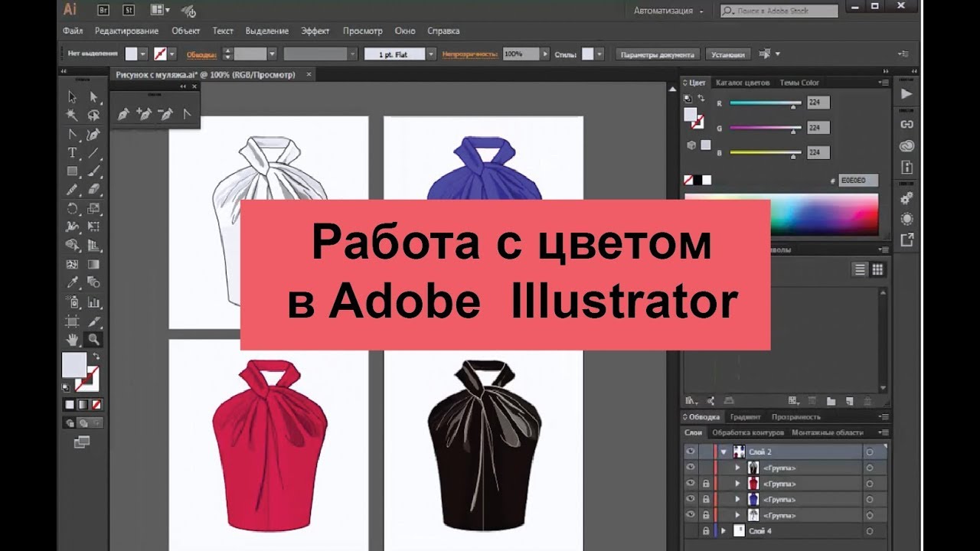Select the Zoom magnifier tool

[x=94, y=338]
